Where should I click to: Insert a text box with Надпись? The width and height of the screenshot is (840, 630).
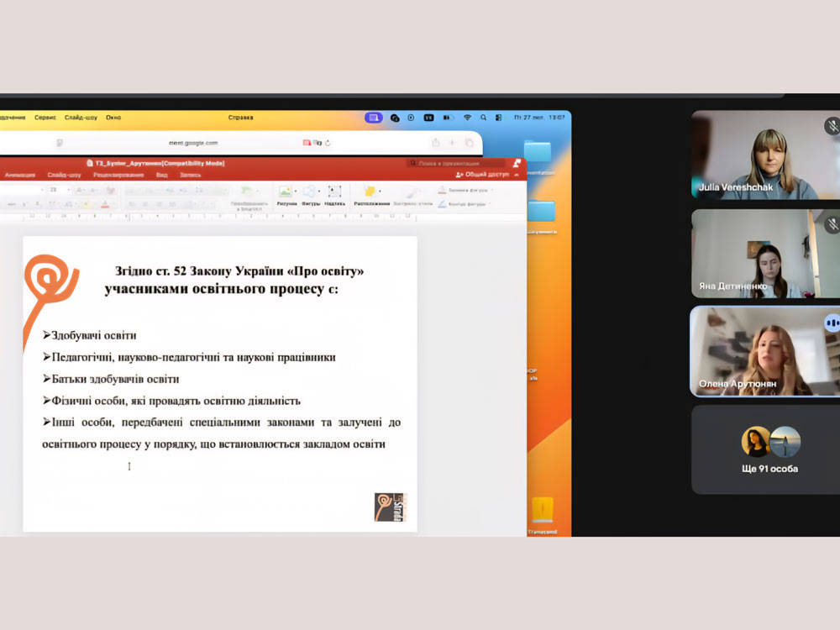[334, 192]
